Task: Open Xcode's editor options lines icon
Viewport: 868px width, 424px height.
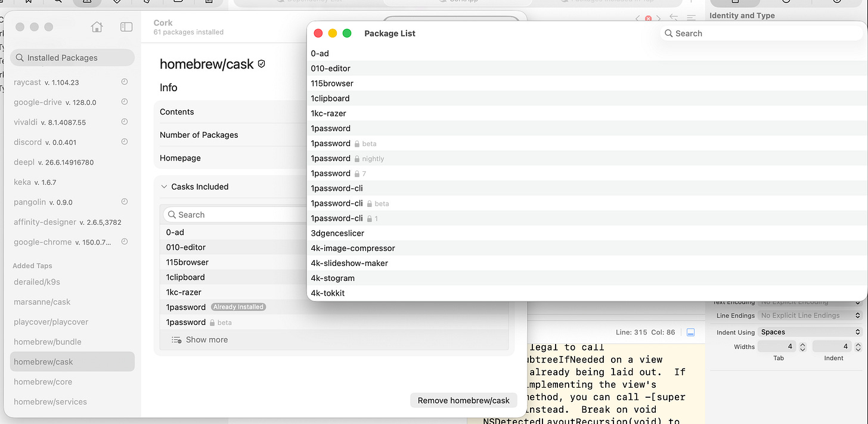Action: pos(691,18)
